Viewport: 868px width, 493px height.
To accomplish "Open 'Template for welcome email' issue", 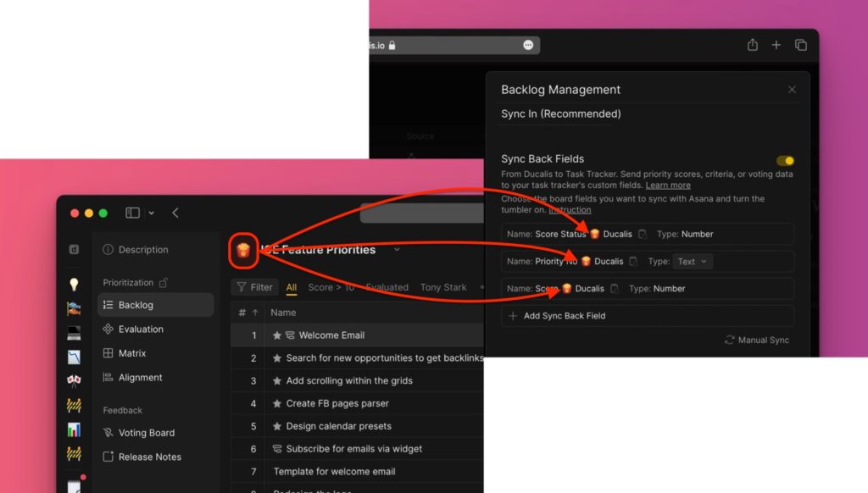I will point(334,472).
